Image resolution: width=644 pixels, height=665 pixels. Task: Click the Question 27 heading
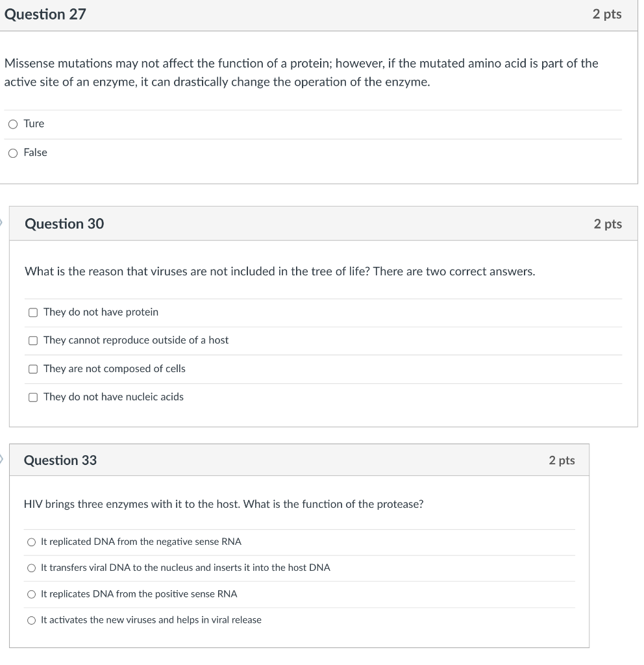(x=45, y=14)
